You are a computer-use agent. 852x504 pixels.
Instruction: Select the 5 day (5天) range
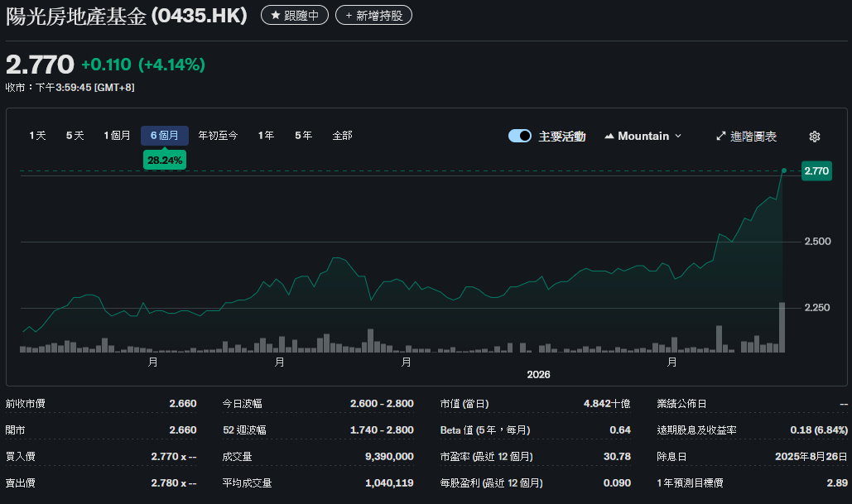75,136
